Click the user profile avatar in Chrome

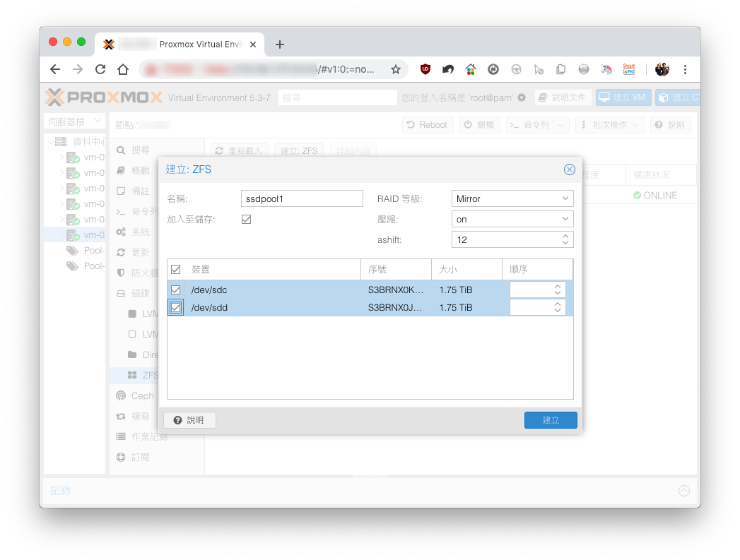[662, 70]
